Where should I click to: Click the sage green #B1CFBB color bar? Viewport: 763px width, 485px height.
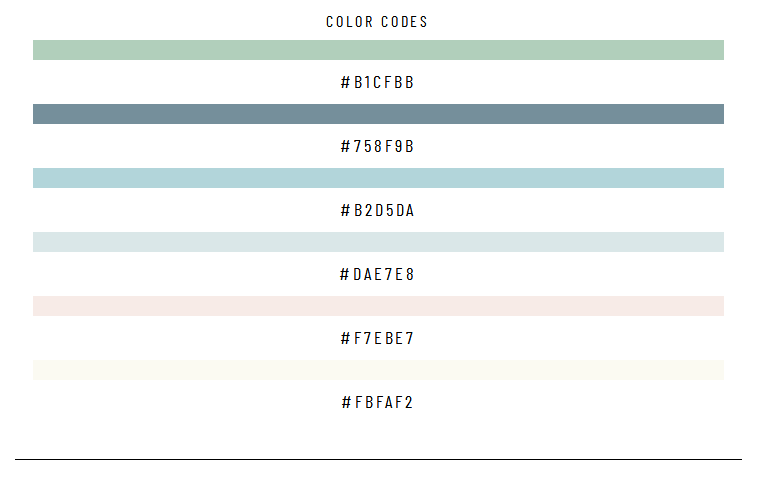click(x=378, y=50)
